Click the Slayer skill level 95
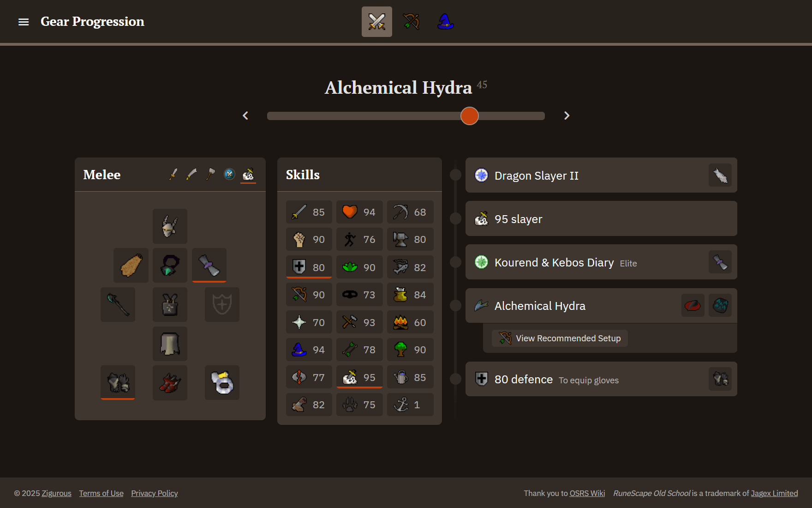 [x=359, y=378]
